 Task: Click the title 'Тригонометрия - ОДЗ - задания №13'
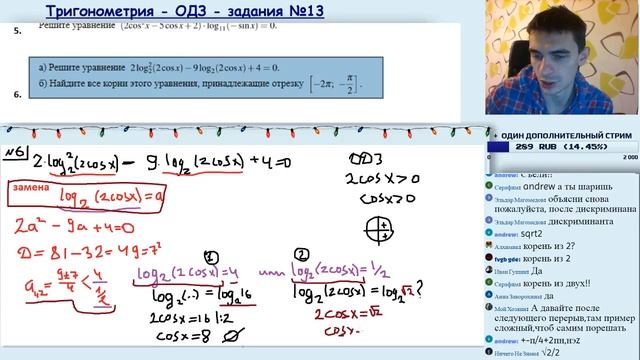coord(184,11)
